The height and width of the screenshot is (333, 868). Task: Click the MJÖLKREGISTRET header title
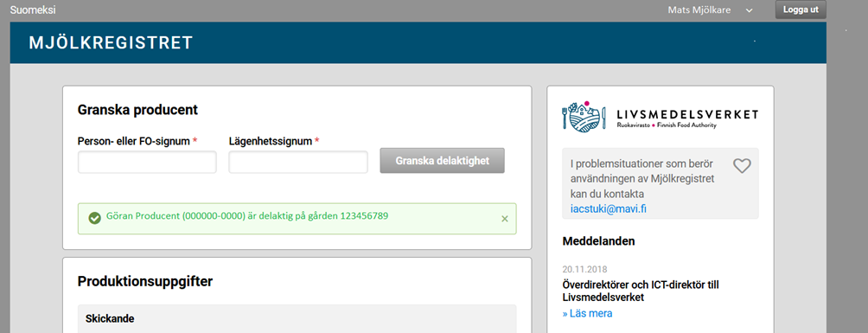111,42
